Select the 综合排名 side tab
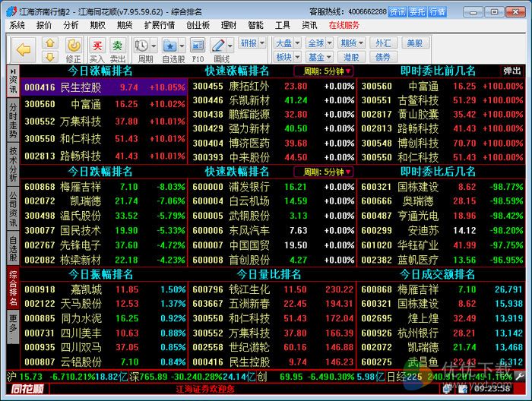This screenshot has height=401, width=532. (13, 288)
